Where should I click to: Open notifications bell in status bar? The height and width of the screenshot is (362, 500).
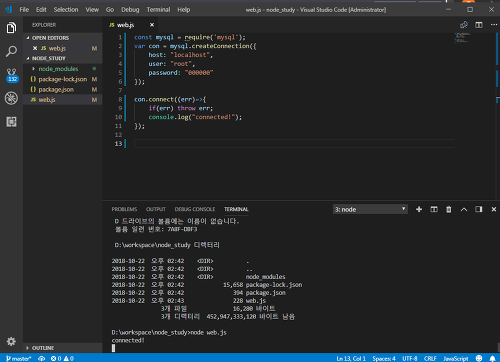[x=492, y=358]
